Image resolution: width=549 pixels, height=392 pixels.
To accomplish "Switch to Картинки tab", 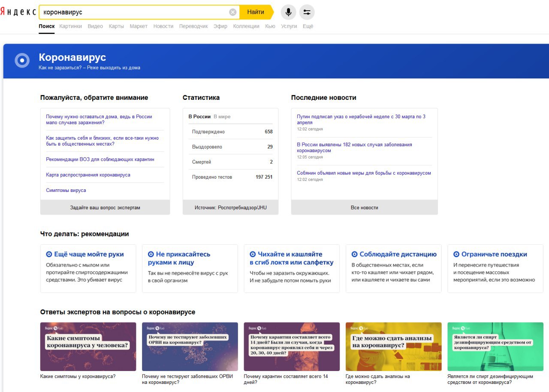I will (x=71, y=26).
